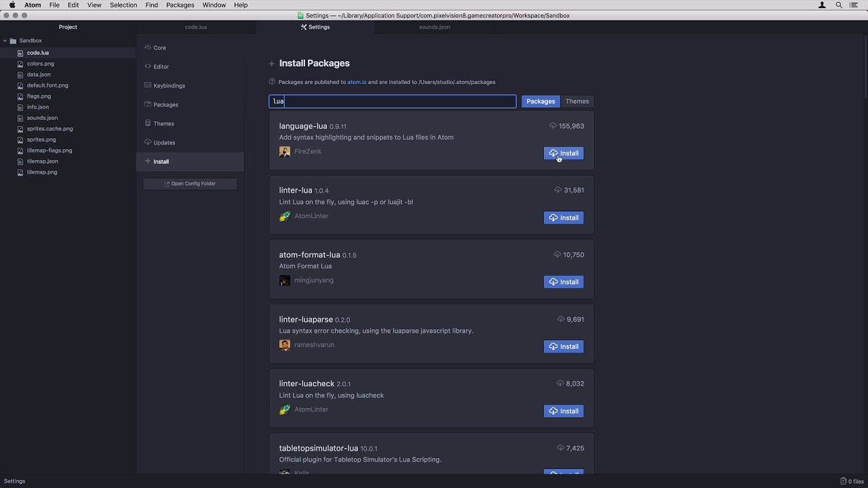Click Open Config Folder button
868x488 pixels.
pyautogui.click(x=190, y=184)
